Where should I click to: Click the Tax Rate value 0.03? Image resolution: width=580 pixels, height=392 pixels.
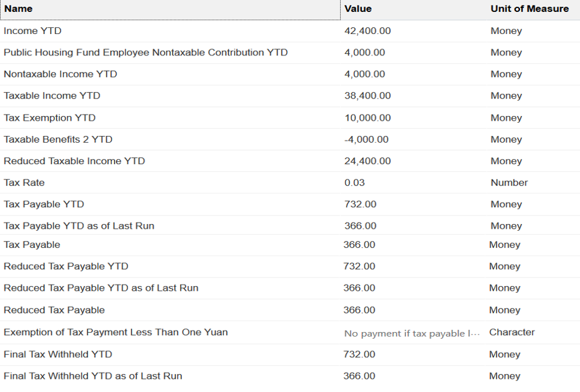point(355,183)
